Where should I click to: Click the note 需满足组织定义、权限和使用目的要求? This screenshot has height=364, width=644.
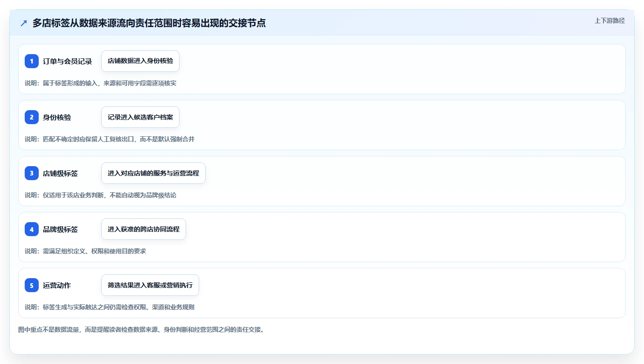94,251
